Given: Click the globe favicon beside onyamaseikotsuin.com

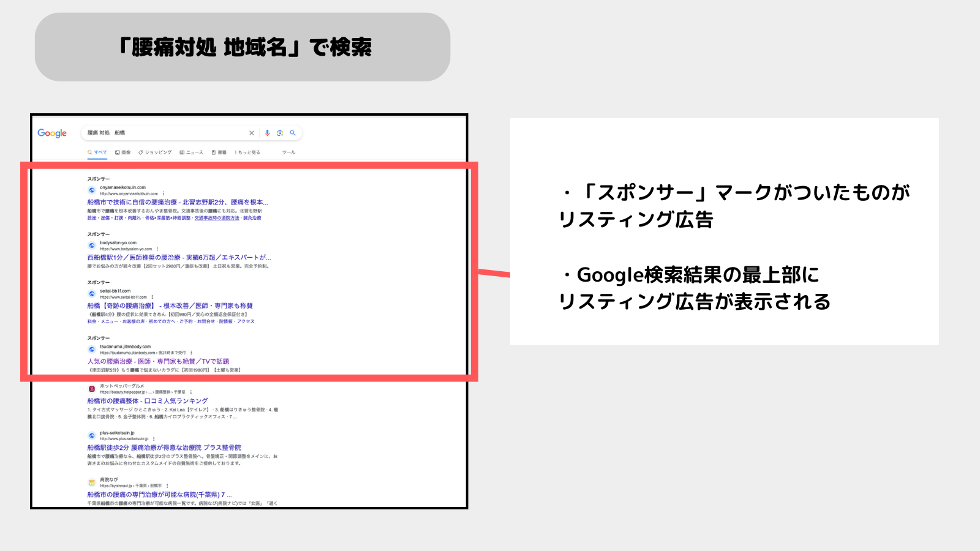Looking at the screenshot, I should pyautogui.click(x=92, y=190).
